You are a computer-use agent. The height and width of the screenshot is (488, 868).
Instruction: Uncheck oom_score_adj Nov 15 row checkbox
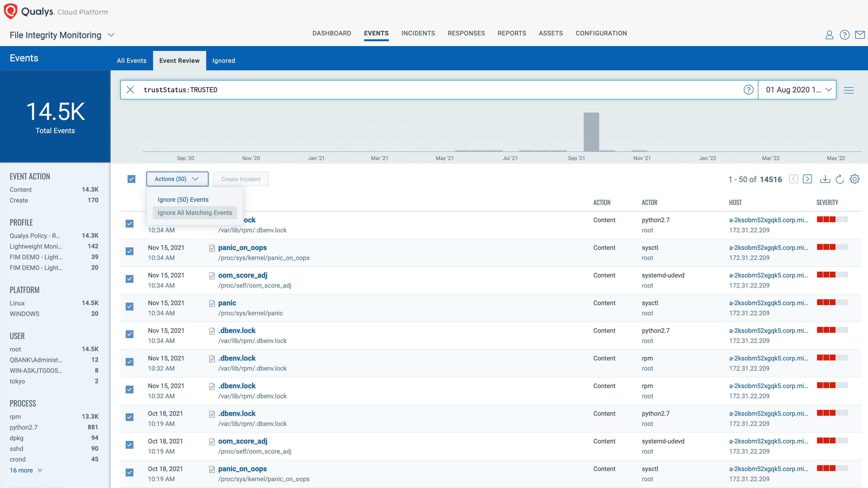[x=129, y=279]
